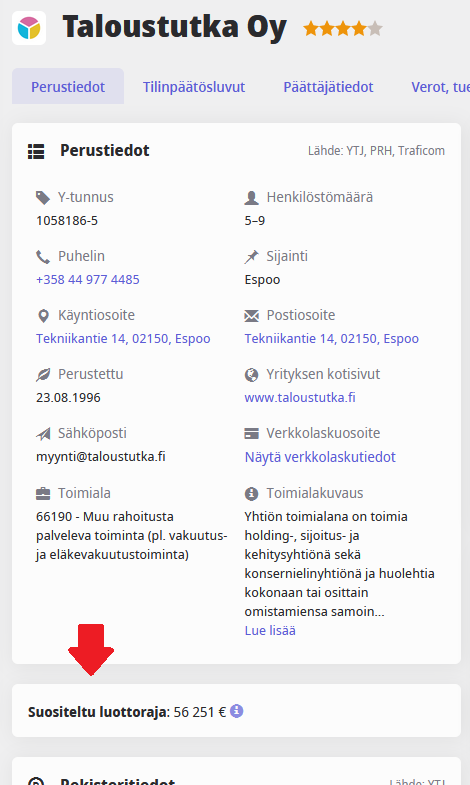Click the person icon beside Henkilöstömäärä

click(251, 198)
